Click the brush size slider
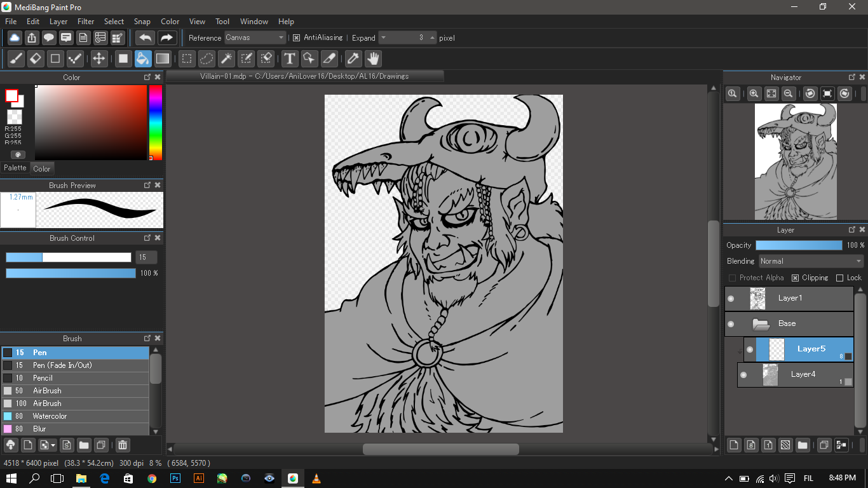868x488 pixels. point(69,257)
